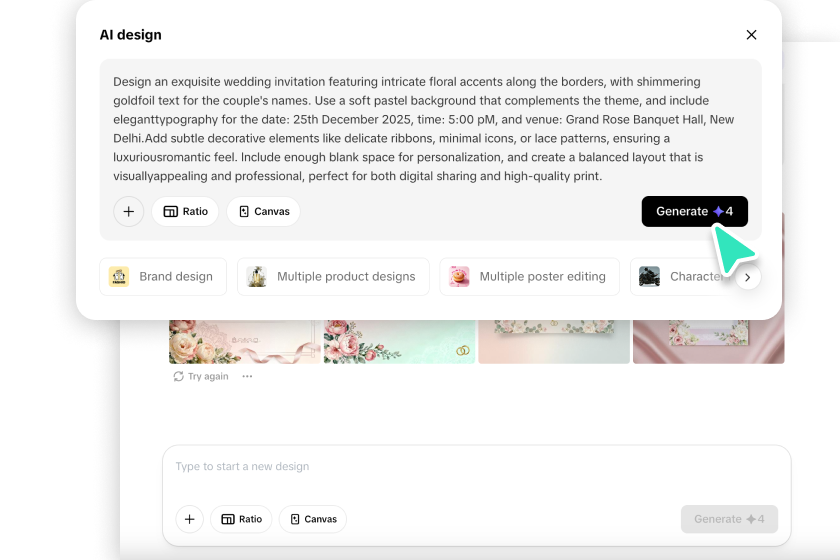
Task: Click the black Generate button
Action: (694, 211)
